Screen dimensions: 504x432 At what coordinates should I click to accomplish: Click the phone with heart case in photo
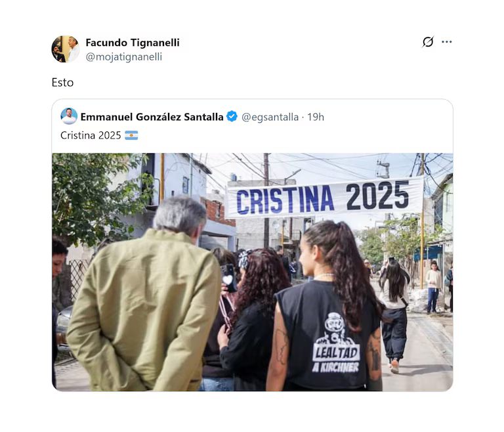point(229,277)
